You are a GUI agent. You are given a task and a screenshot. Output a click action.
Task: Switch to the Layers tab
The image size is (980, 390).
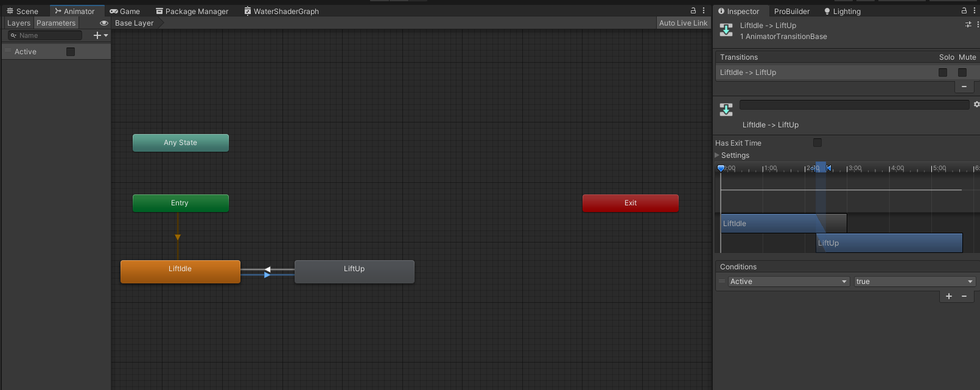pos(18,23)
